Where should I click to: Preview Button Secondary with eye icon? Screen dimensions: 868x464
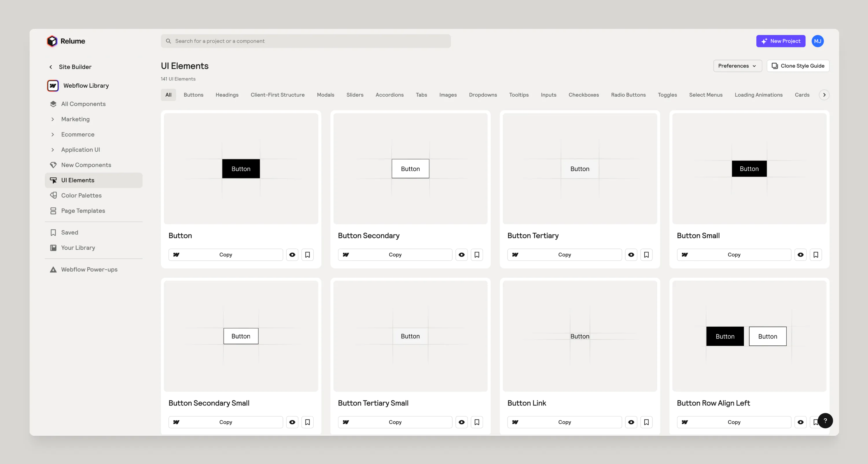(x=461, y=255)
